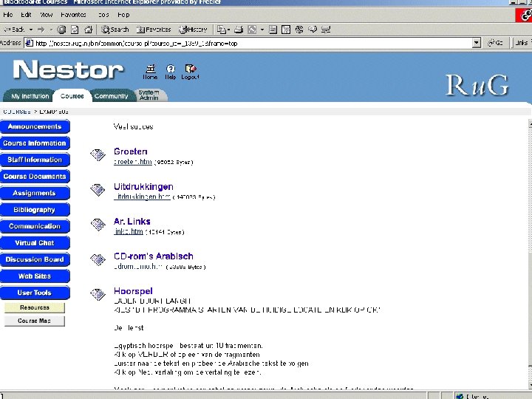Screen dimensions: 532x399
Task: Click the Nestor Logout icon
Action: click(x=190, y=72)
